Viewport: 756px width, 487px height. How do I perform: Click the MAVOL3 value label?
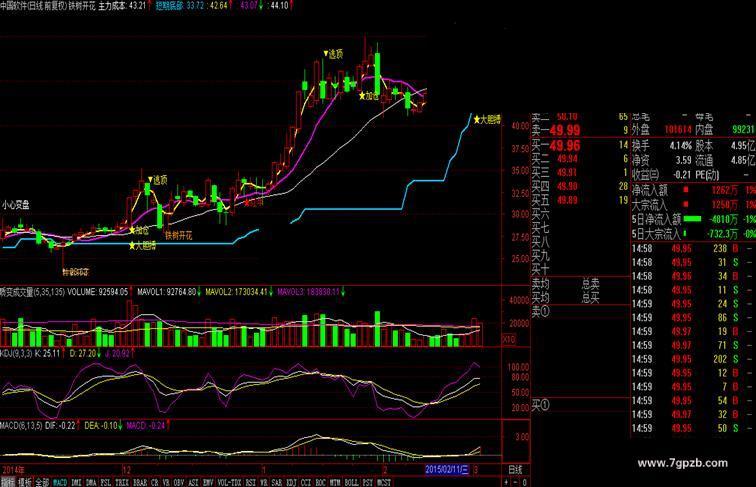point(309,292)
